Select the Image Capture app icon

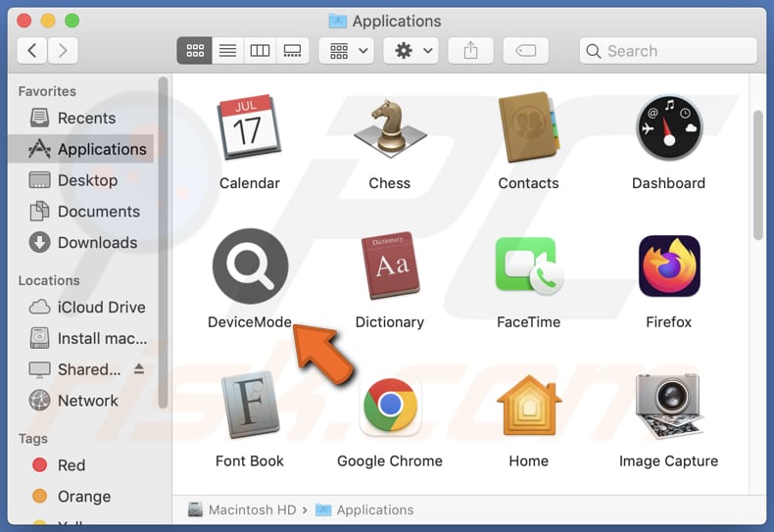(x=669, y=406)
